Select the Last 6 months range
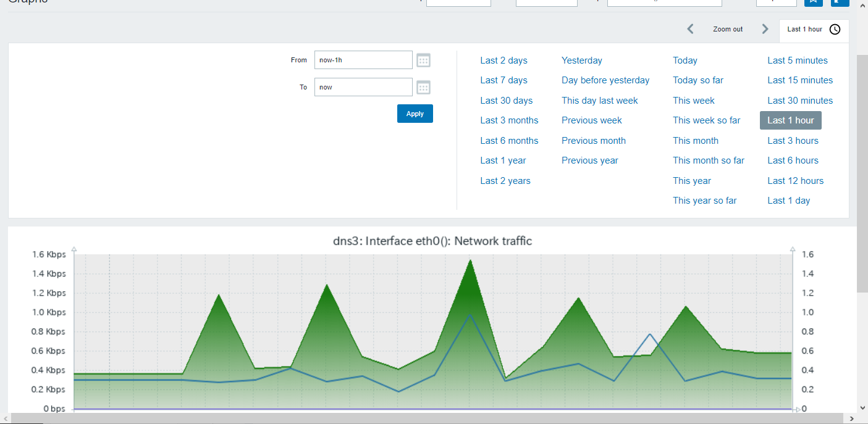Screen dimensions: 868x424 coord(509,141)
